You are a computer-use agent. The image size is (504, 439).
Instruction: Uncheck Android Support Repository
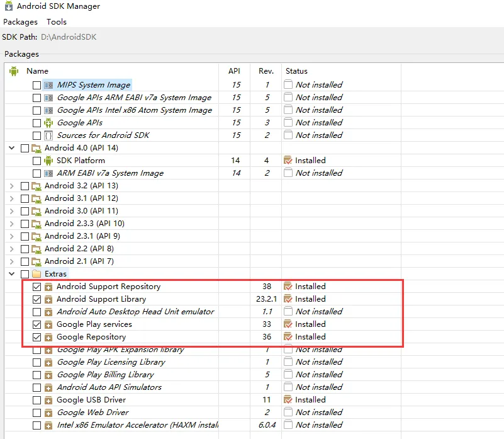point(36,287)
